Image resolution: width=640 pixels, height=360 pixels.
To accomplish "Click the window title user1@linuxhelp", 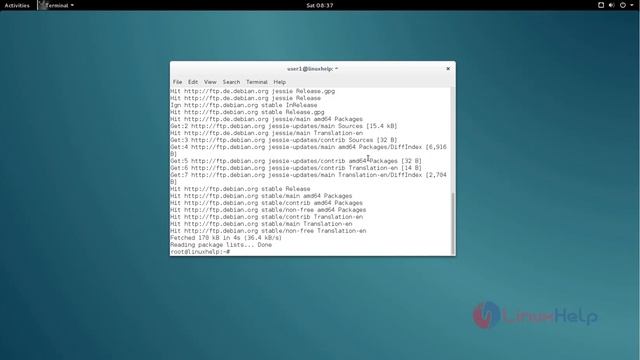I will [313, 69].
